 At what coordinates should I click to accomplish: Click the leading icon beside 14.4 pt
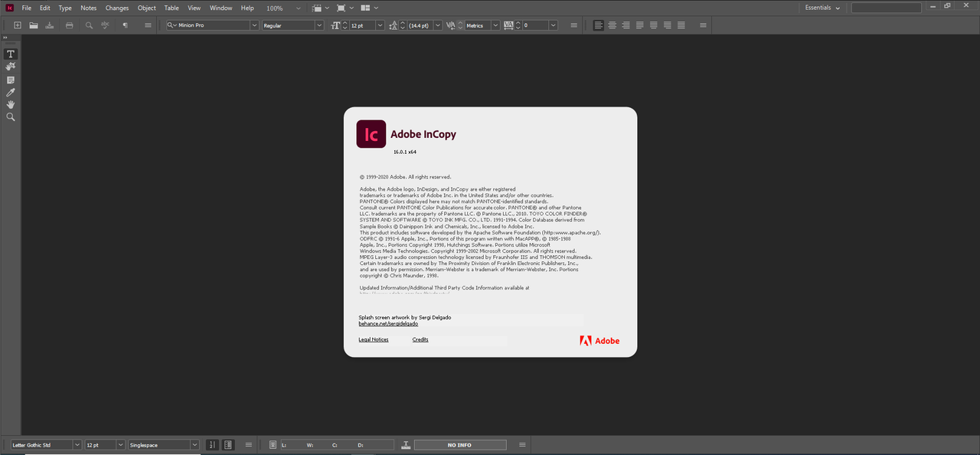[394, 25]
